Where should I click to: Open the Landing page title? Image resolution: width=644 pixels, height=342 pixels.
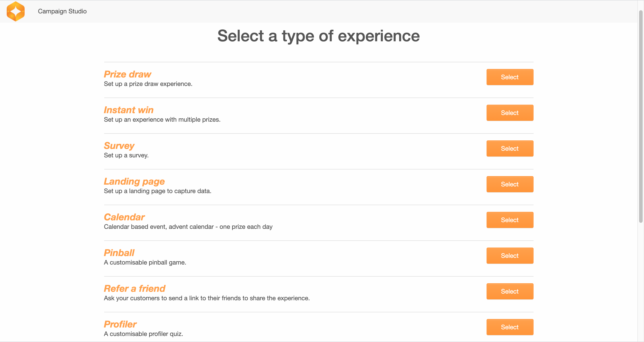click(x=134, y=181)
